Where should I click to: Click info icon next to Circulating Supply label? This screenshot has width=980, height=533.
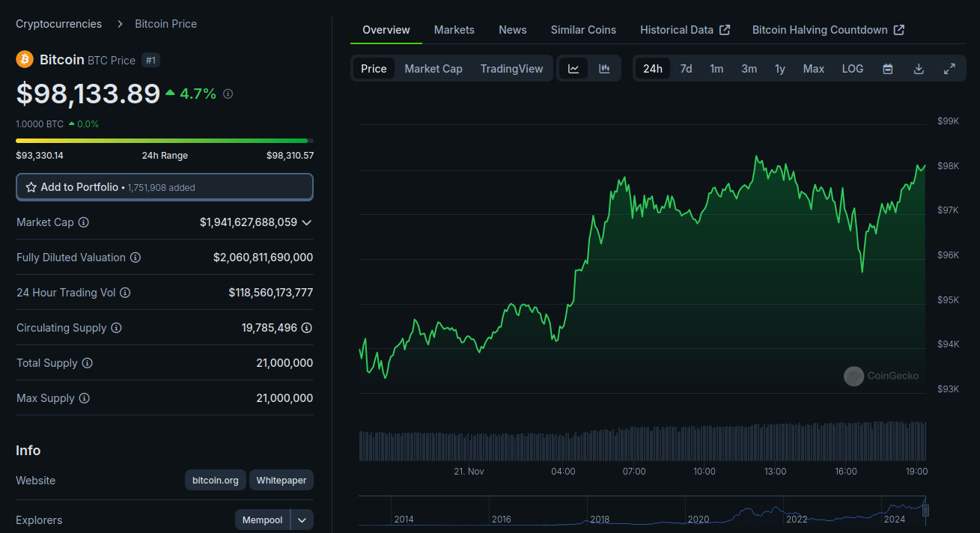(x=116, y=328)
